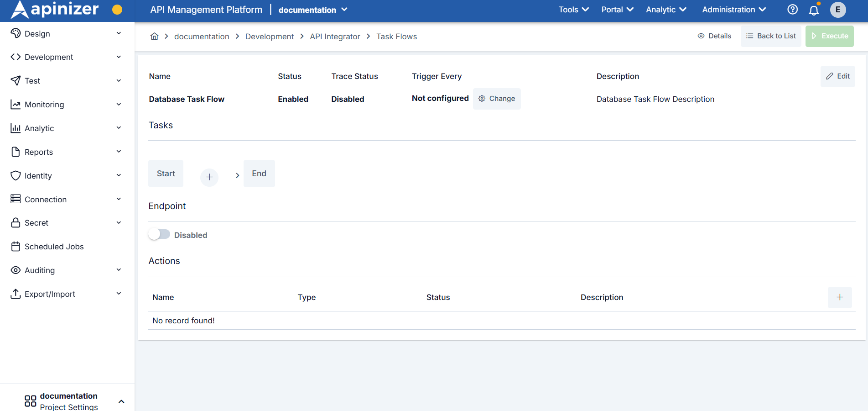Click the home breadcrumb icon
The width and height of the screenshot is (868, 411).
point(154,36)
